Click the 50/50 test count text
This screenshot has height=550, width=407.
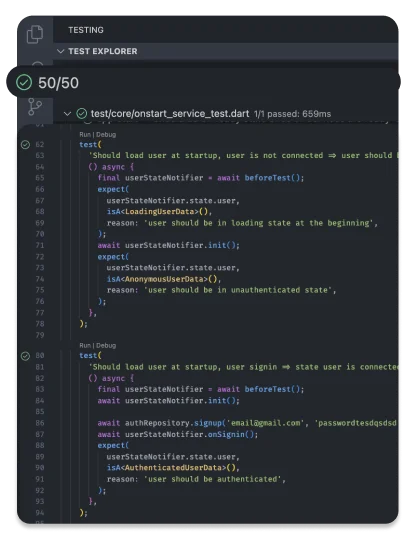pyautogui.click(x=58, y=83)
